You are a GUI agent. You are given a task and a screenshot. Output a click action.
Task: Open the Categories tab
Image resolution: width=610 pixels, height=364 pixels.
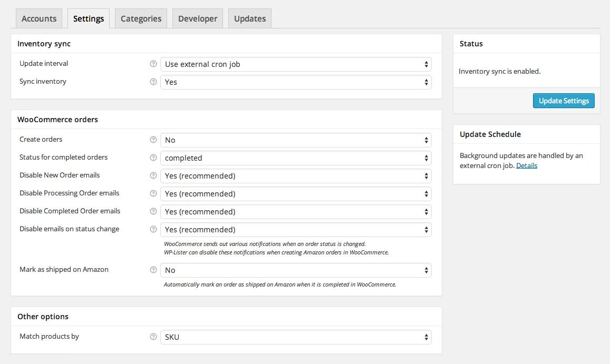tap(141, 18)
